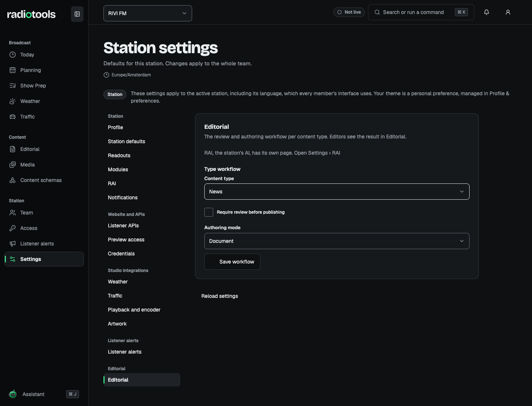Click the ⌘ J Assistant shortcut badge
Image resolution: width=532 pixels, height=406 pixels.
72,394
